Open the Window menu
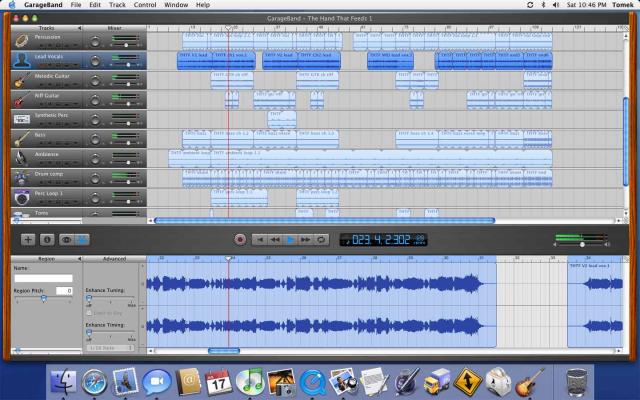This screenshot has height=400, width=640. click(176, 5)
